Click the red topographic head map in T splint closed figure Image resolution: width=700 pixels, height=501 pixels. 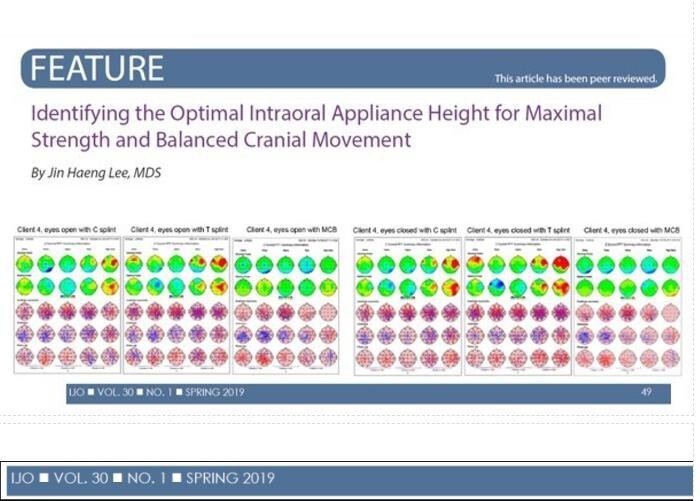click(x=561, y=265)
